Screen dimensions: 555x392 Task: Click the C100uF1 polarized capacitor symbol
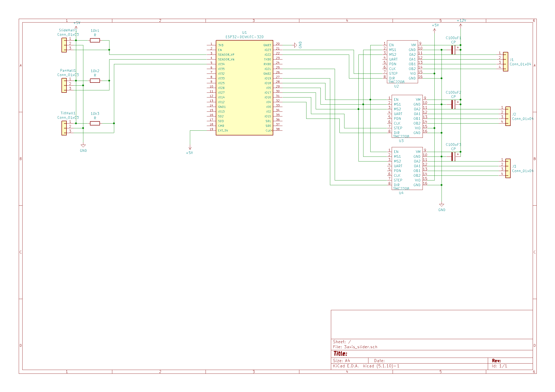tap(453, 50)
